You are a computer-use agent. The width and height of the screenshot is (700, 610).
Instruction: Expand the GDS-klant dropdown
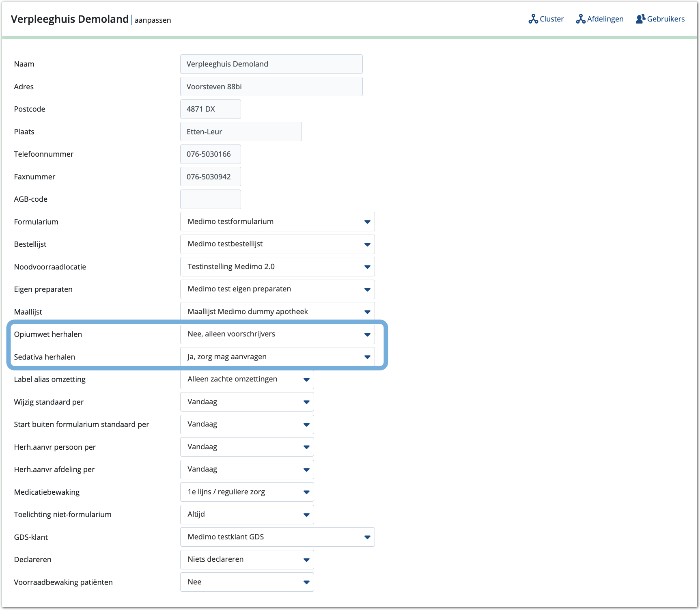[277, 537]
